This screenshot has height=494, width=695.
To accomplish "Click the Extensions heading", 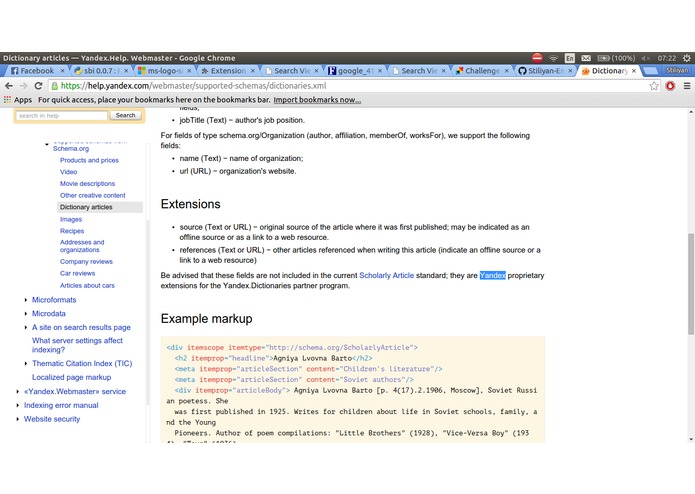I will 191,204.
